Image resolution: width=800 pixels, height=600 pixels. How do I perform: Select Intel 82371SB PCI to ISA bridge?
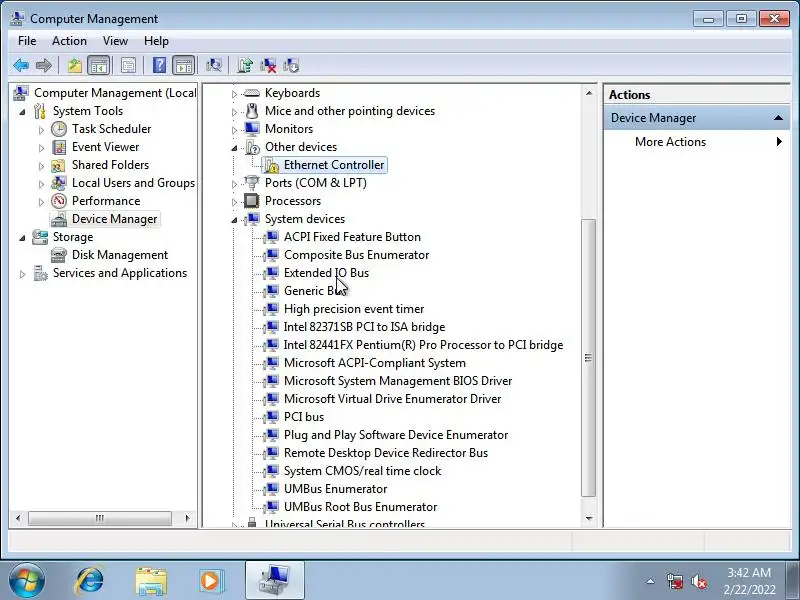coord(364,327)
